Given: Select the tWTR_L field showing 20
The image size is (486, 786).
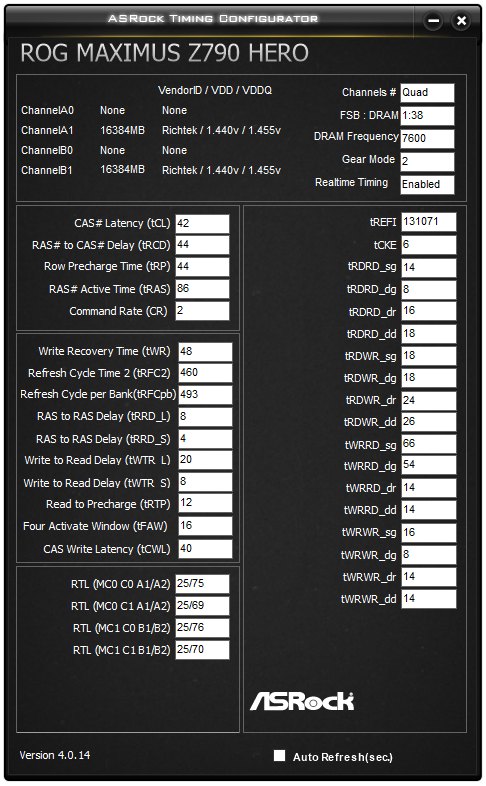Looking at the screenshot, I should [x=205, y=460].
